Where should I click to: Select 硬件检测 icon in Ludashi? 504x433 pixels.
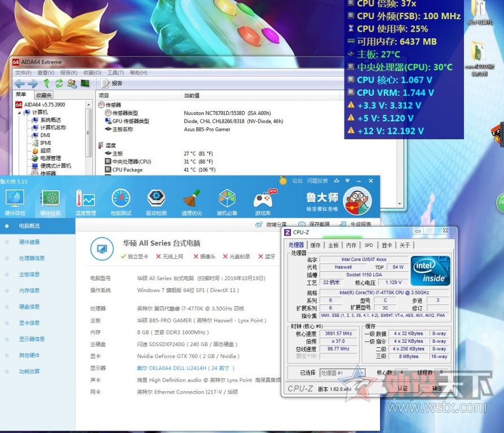50,202
